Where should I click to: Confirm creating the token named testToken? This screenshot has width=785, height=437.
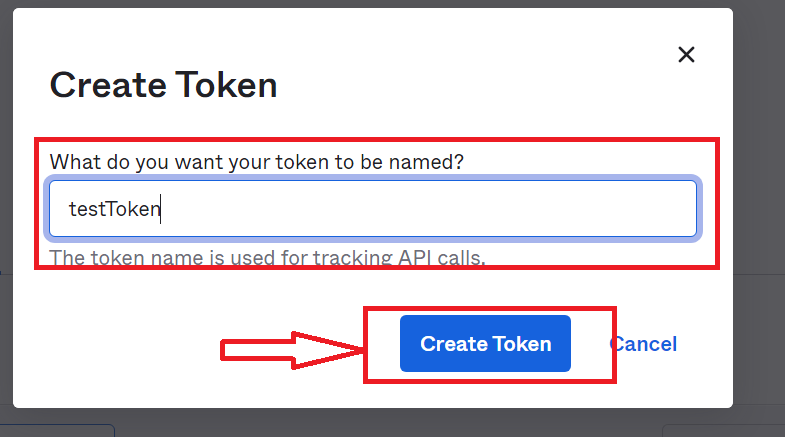tap(485, 344)
